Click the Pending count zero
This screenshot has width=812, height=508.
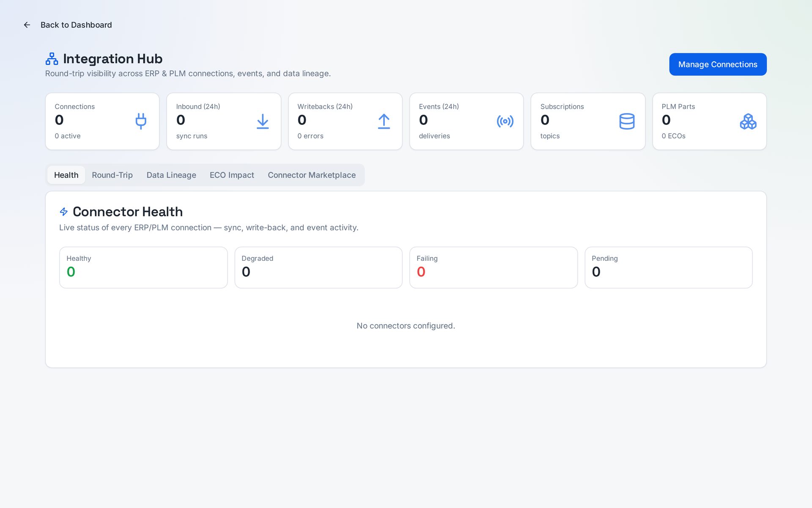[x=596, y=272]
